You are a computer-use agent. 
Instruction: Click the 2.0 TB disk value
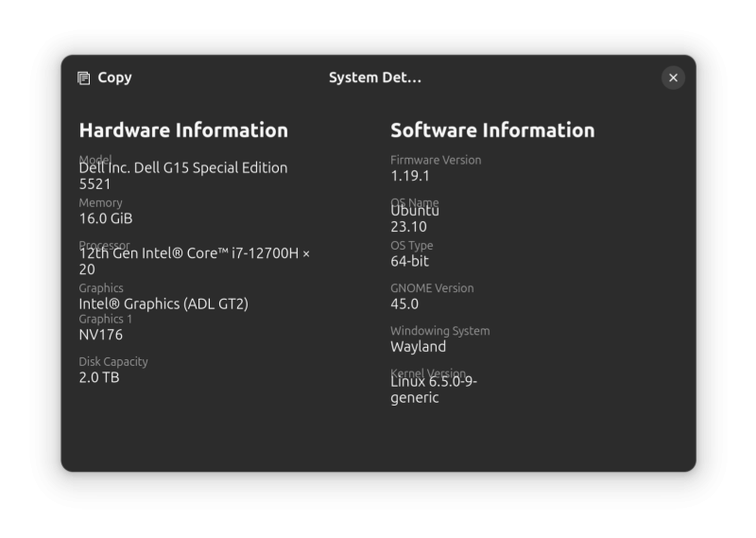(99, 377)
